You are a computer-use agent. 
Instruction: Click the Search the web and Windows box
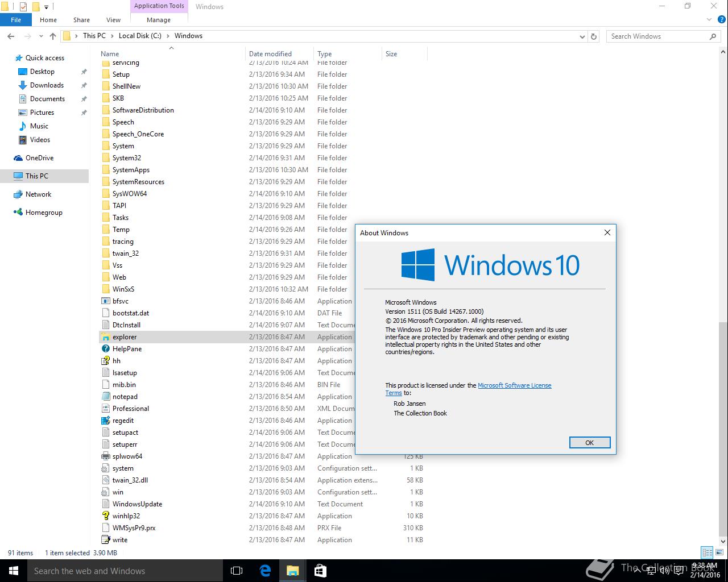pyautogui.click(x=125, y=571)
